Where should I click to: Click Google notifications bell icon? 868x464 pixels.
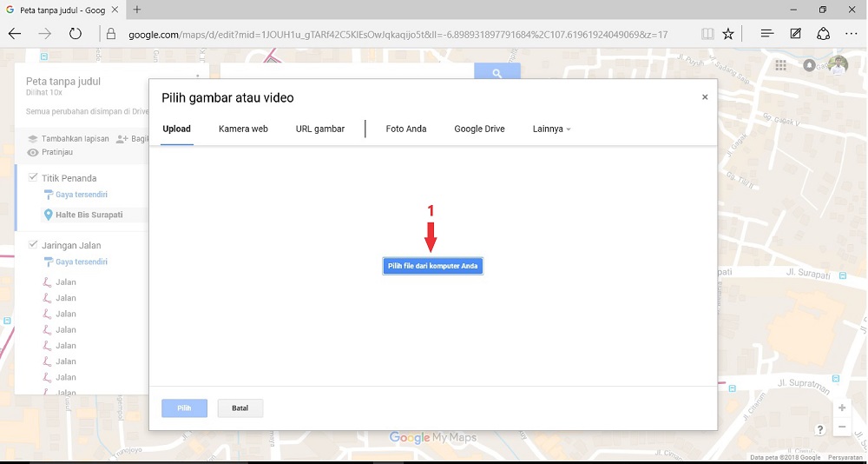809,65
